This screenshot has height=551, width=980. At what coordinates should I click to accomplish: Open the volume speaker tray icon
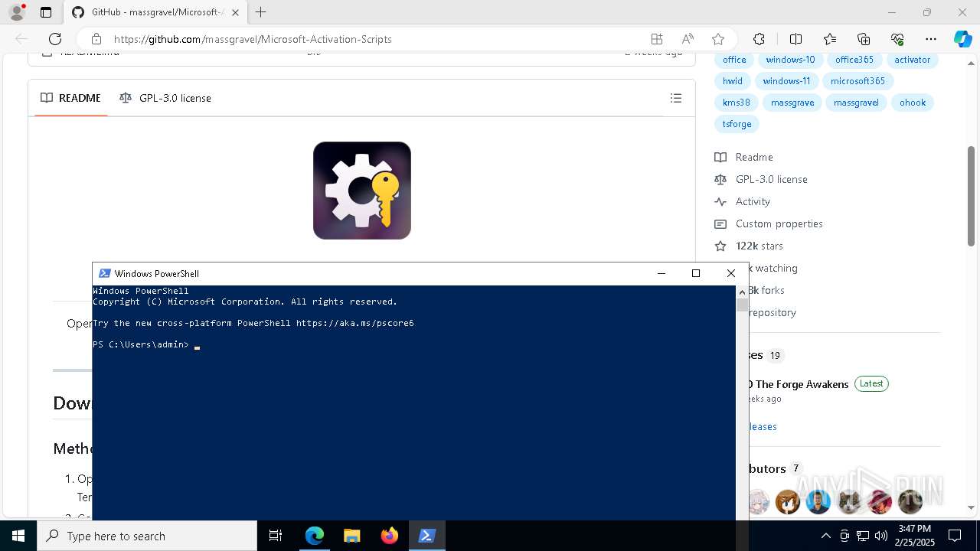(x=880, y=536)
